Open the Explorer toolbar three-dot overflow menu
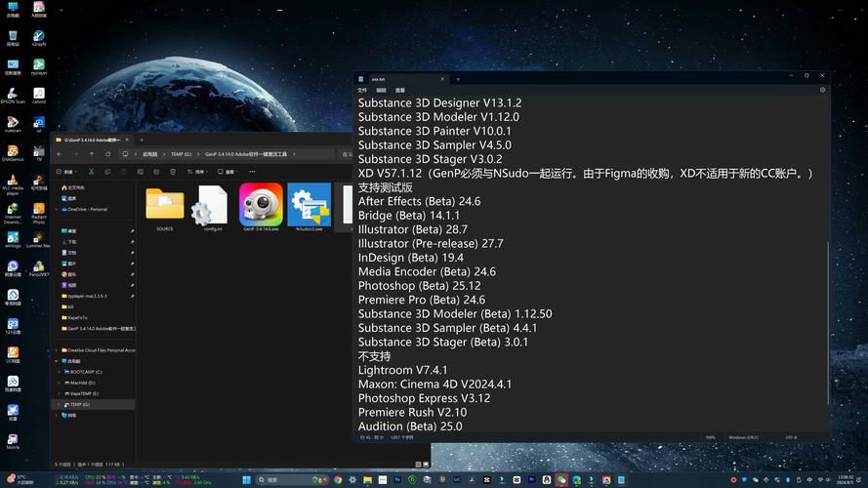Viewport: 868px width, 488px height. pos(253,172)
